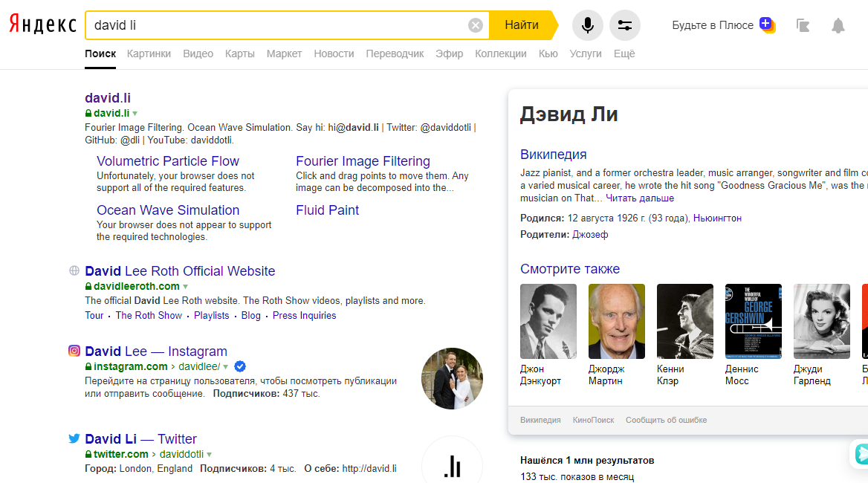Screen dimensions: 868x483
Task: Open the Википедия link in the Дэвид Ли panel
Action: [553, 155]
